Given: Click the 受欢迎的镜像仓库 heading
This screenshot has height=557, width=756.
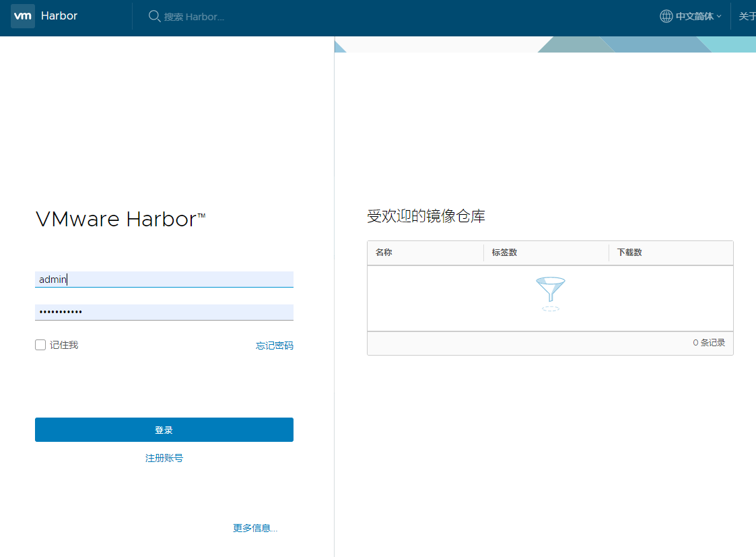Looking at the screenshot, I should click(x=426, y=216).
